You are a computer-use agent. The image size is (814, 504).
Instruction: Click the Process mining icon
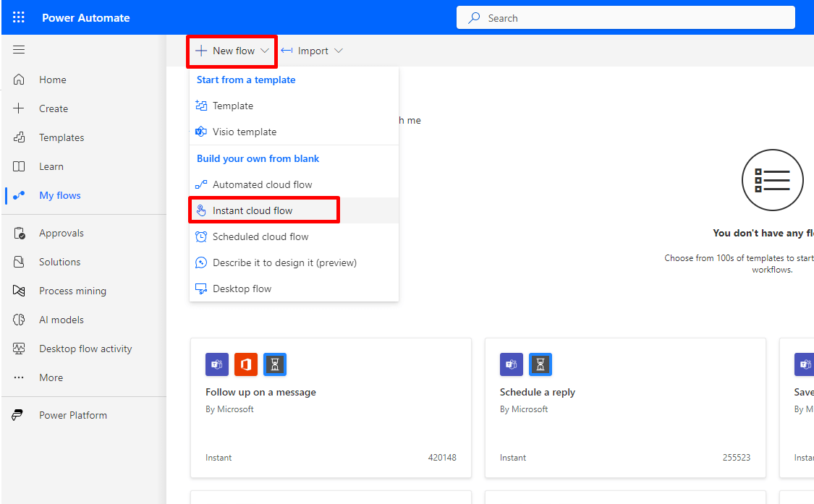[19, 291]
